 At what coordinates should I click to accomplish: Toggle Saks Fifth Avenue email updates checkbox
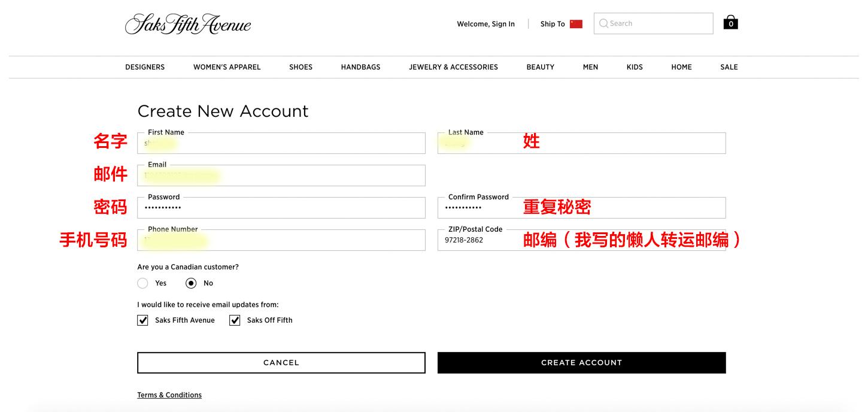[x=142, y=320]
